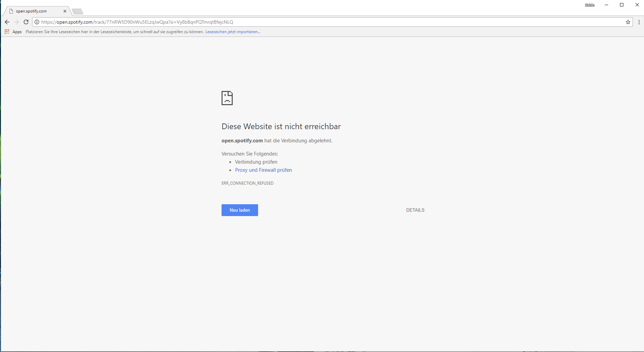Viewport: 644px width, 352px height.
Task: Click 'Diese Website ist nicht erreichbar' heading
Action: [x=281, y=126]
